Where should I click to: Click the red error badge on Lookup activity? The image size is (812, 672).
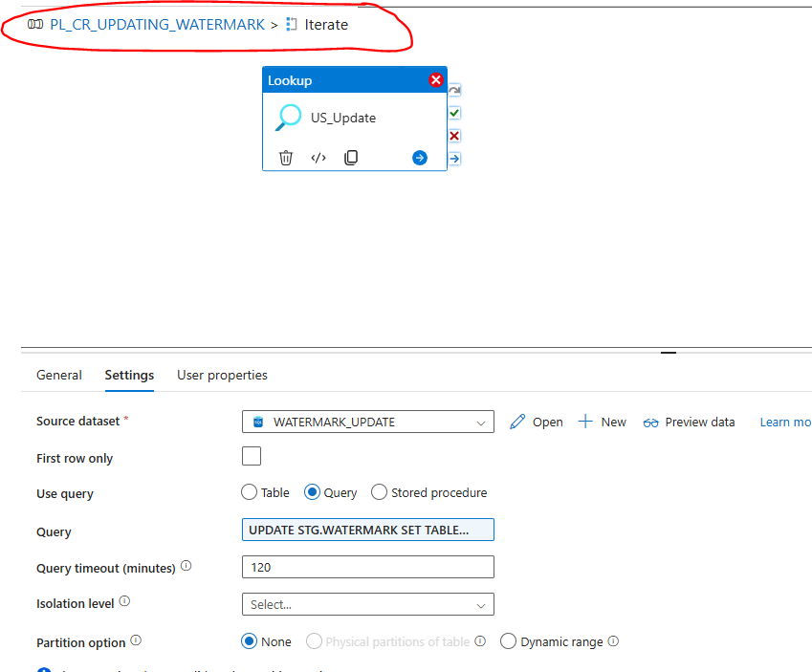tap(436, 79)
